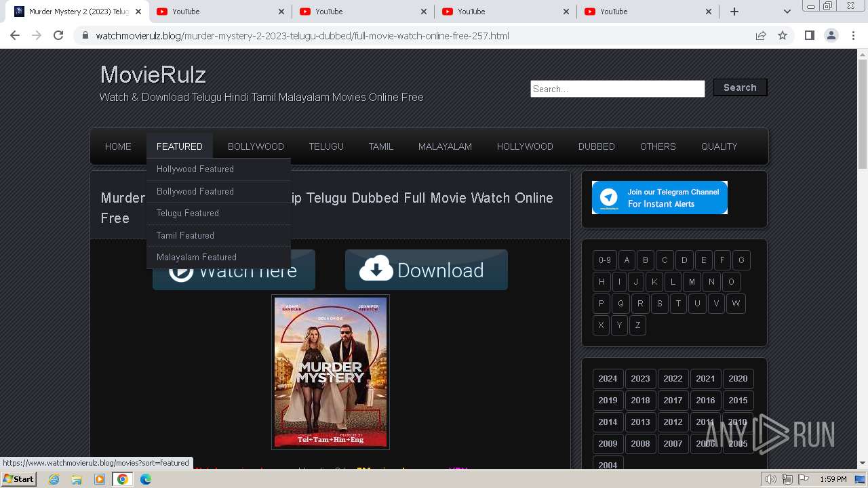Viewport: 868px width, 488px height.
Task: Click the browser back arrow
Action: click(15, 35)
